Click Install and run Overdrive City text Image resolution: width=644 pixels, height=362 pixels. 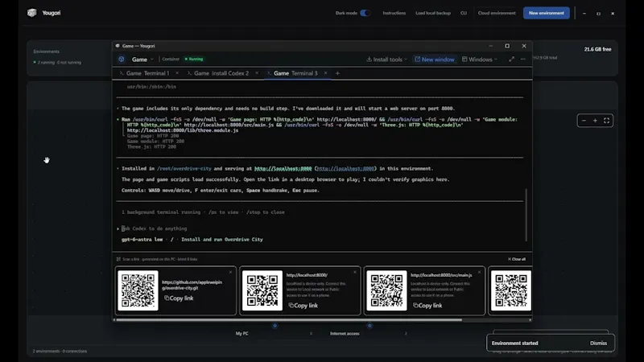pyautogui.click(x=222, y=239)
